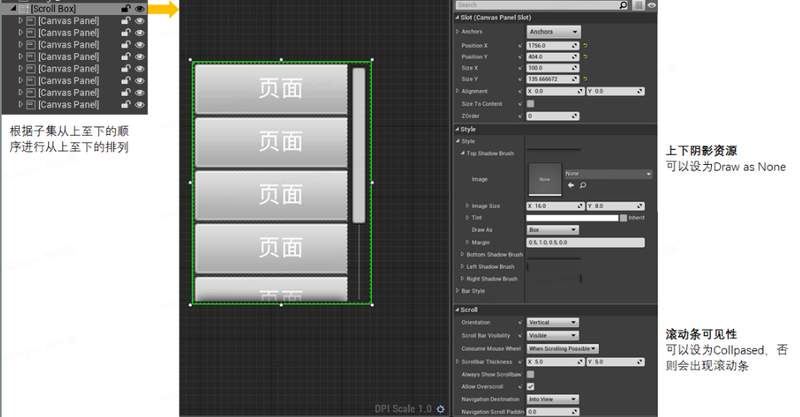Reset Size Y to default with the yellow arrow
Image resolution: width=800 pixels, height=417 pixels.
coord(585,79)
